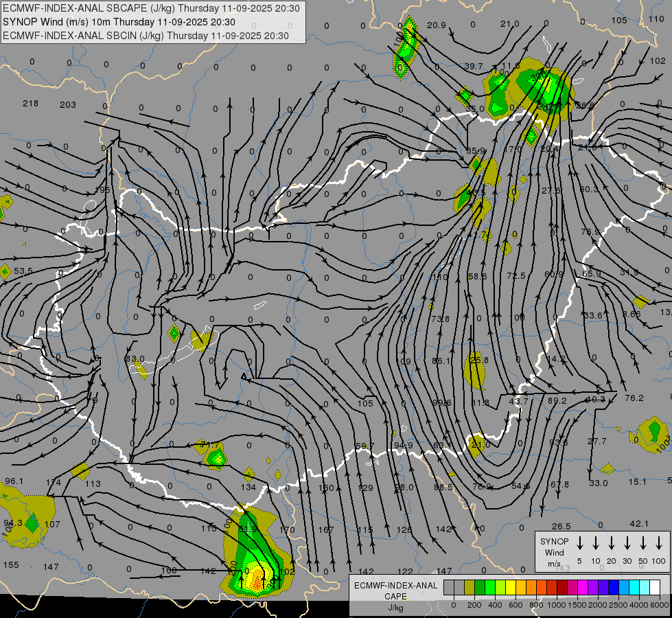Click the 72.5 value on the map
Viewport: 672px width, 618px height.
point(516,276)
